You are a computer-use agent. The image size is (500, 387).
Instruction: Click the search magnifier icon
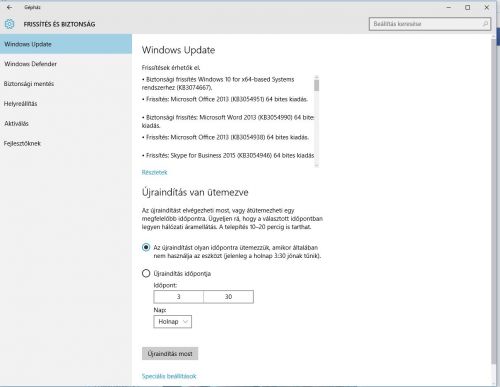tap(485, 24)
